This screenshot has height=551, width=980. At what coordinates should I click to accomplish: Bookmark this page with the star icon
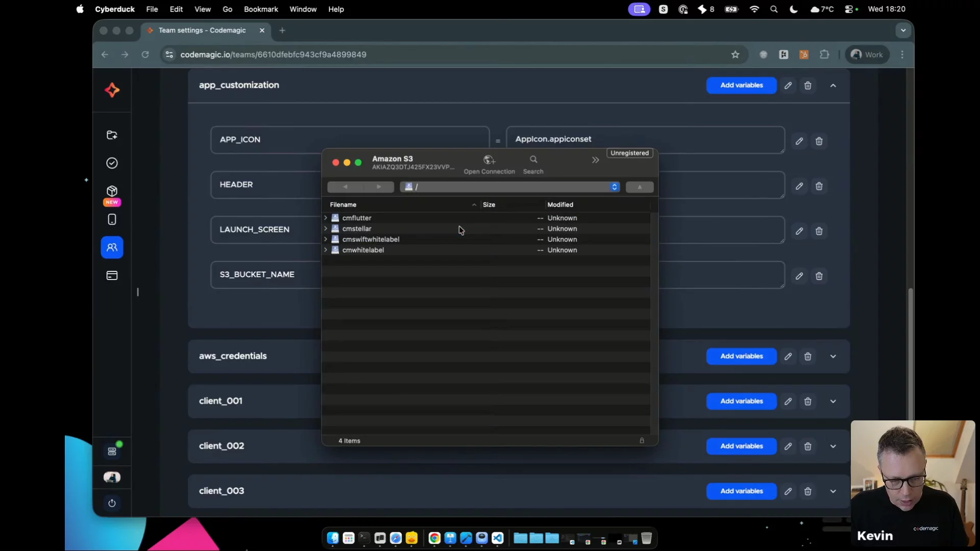click(x=735, y=55)
